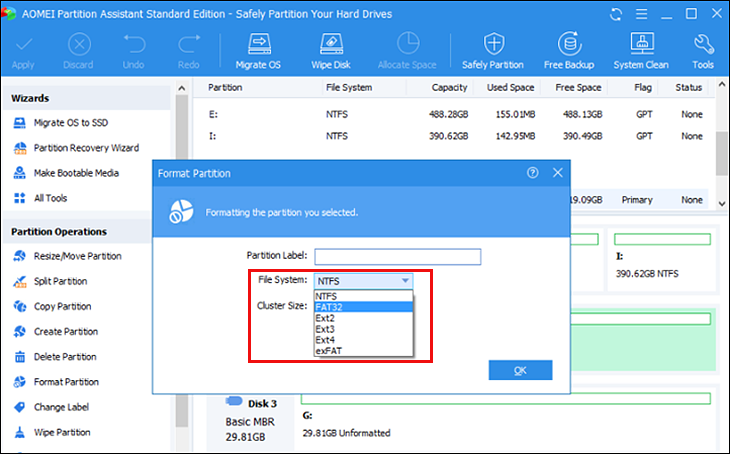Click the Free Space column header

(x=578, y=88)
